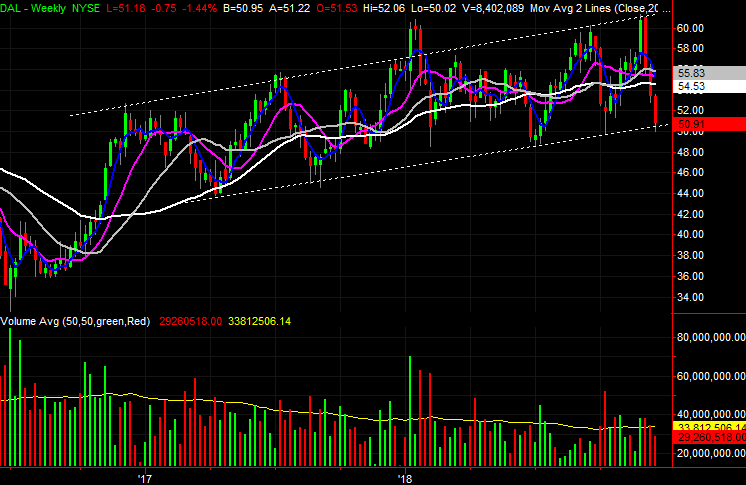
Task: Click the red 50.91 last price marker
Action: pos(709,124)
